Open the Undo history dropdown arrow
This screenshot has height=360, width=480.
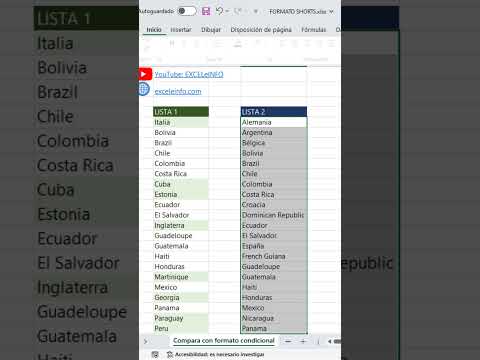pyautogui.click(x=227, y=11)
